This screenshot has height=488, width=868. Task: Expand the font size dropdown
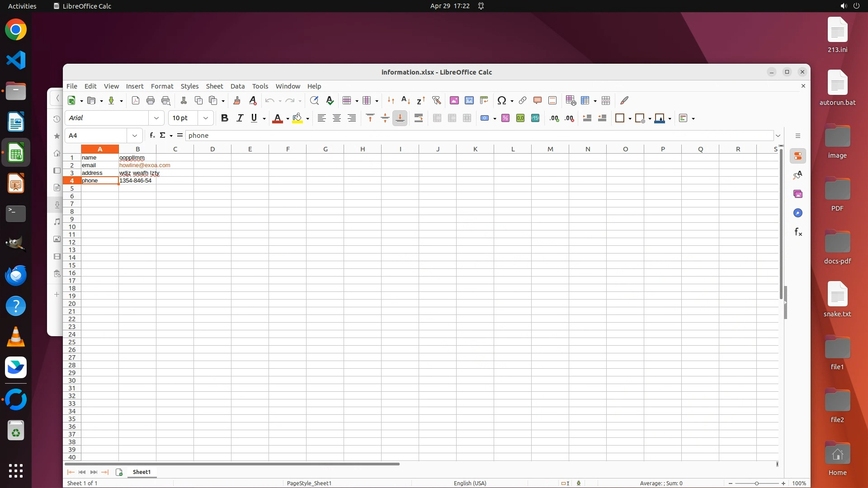tap(206, 118)
